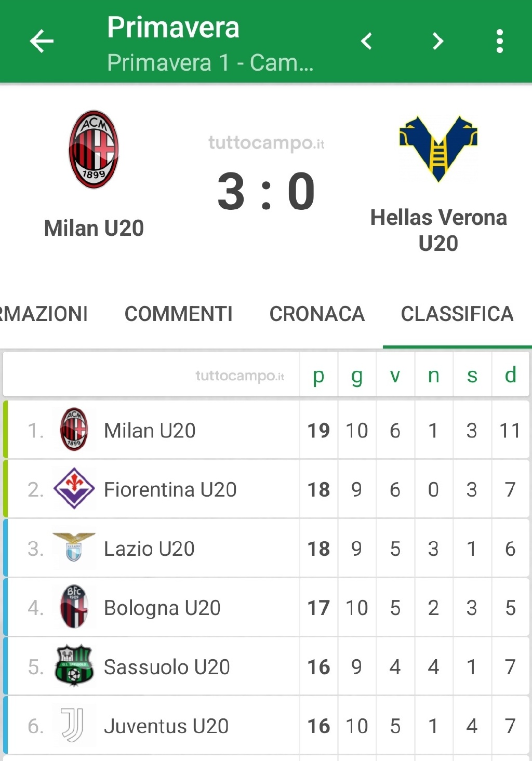
Task: Tap Lazio eagle crest in standings
Action: pos(74,548)
